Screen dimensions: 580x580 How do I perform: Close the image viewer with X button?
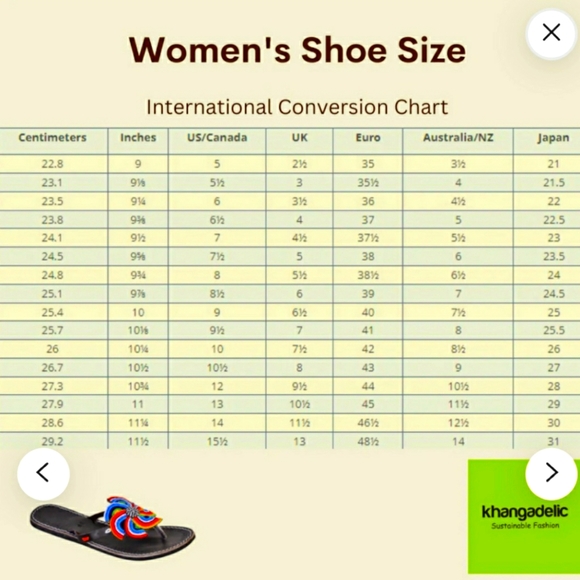[551, 33]
